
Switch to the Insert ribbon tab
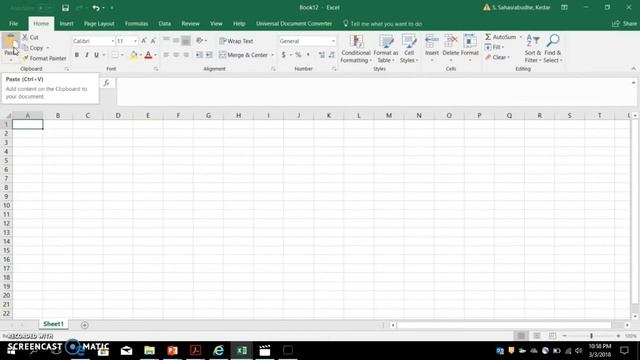[66, 24]
